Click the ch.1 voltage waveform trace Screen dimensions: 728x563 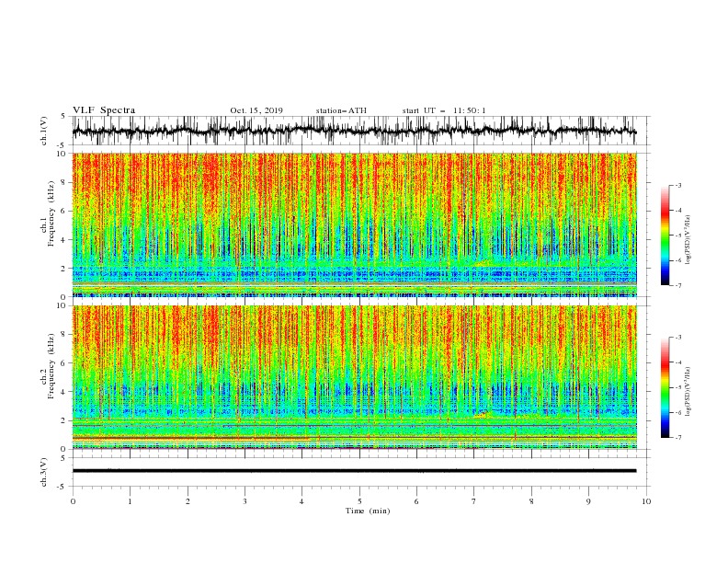pyautogui.click(x=354, y=131)
